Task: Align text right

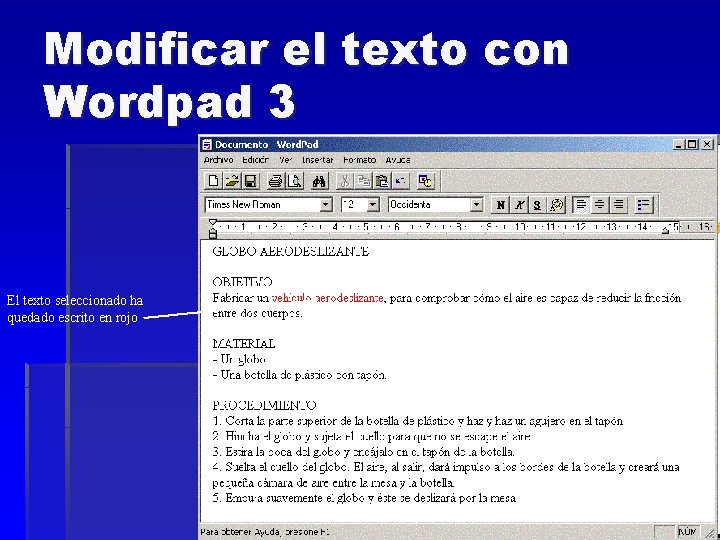Action: (619, 205)
